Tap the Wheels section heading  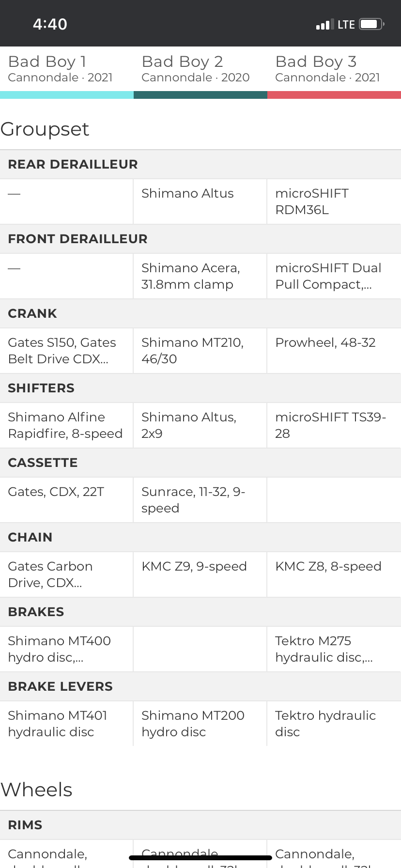point(36,790)
